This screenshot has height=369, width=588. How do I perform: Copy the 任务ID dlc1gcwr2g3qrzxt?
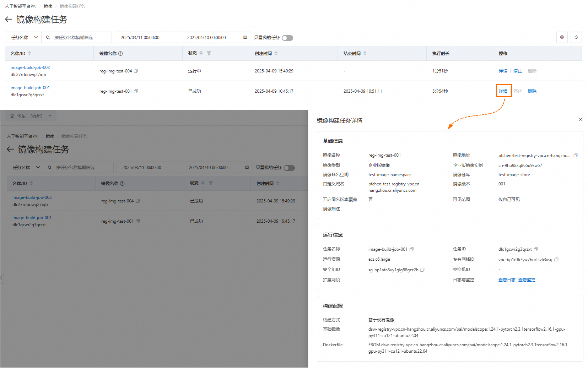pyautogui.click(x=536, y=249)
